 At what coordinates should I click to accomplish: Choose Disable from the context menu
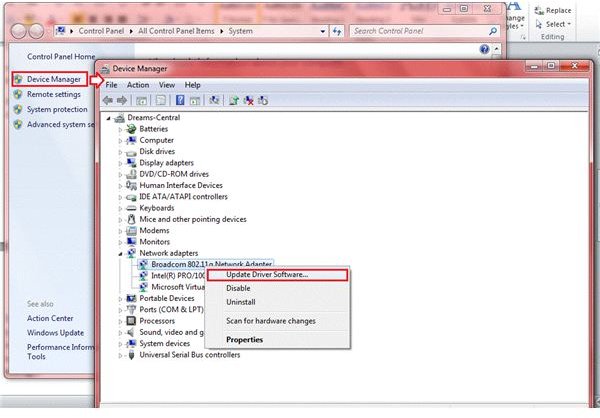[x=277, y=288]
